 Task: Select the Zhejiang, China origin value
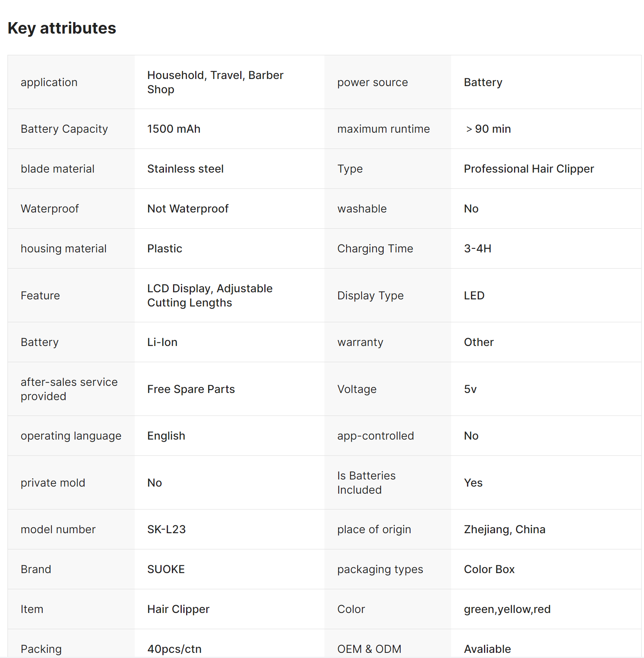(505, 529)
